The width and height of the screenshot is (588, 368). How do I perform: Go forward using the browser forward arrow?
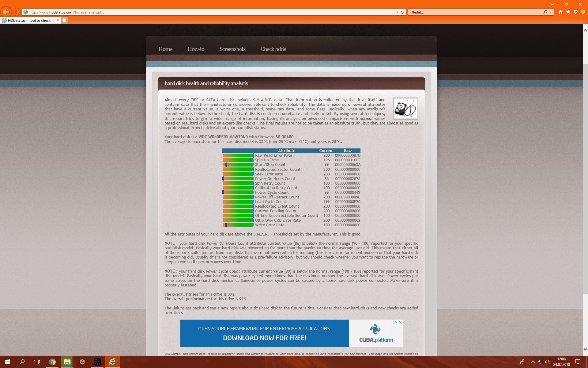17,12
